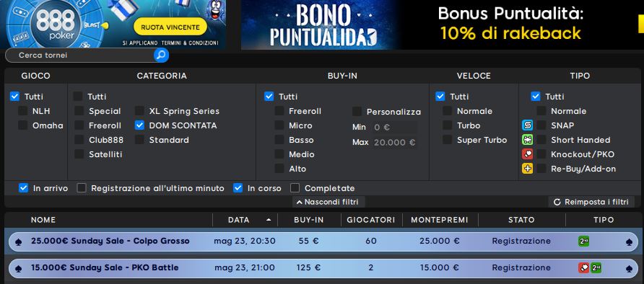The image size is (644, 284).
Task: Click the red Knockout/PKO icon
Action: (527, 154)
